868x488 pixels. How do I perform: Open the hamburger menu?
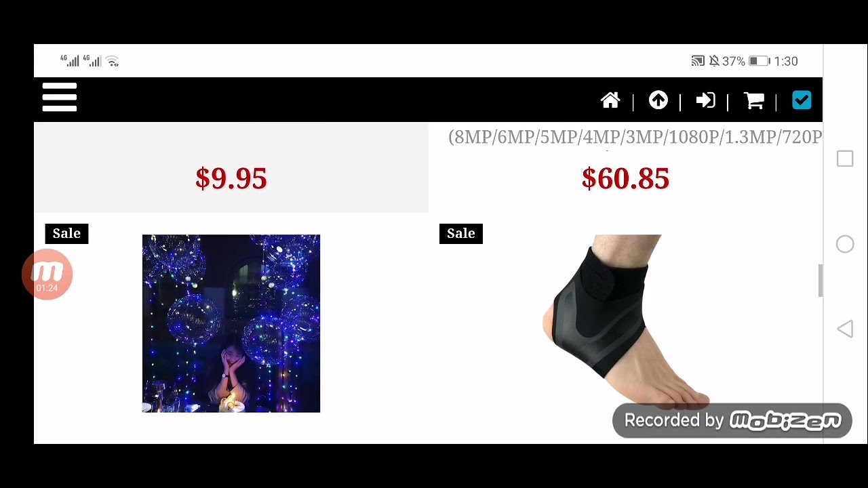pyautogui.click(x=60, y=98)
